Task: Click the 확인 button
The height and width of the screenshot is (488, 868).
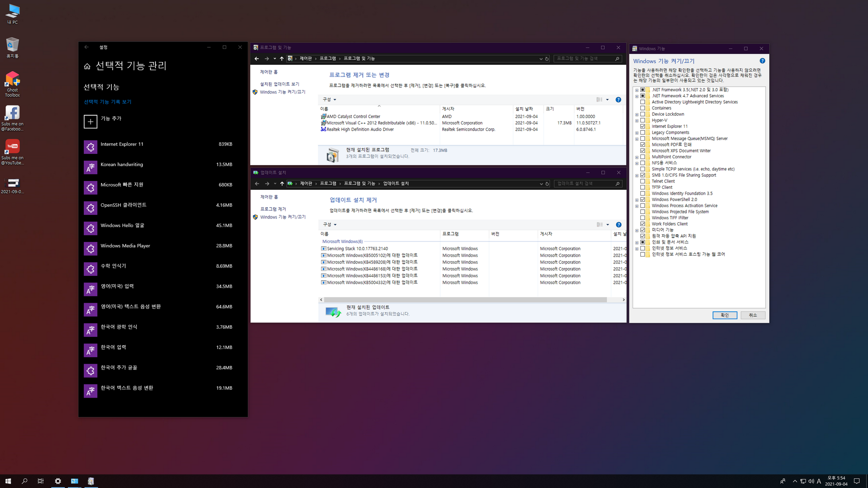Action: pos(725,315)
